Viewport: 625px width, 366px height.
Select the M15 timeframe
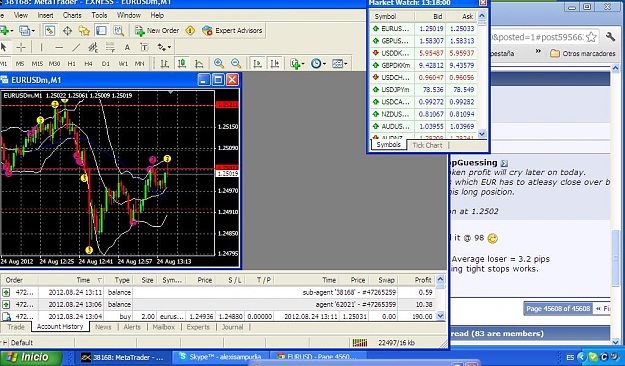click(x=37, y=64)
